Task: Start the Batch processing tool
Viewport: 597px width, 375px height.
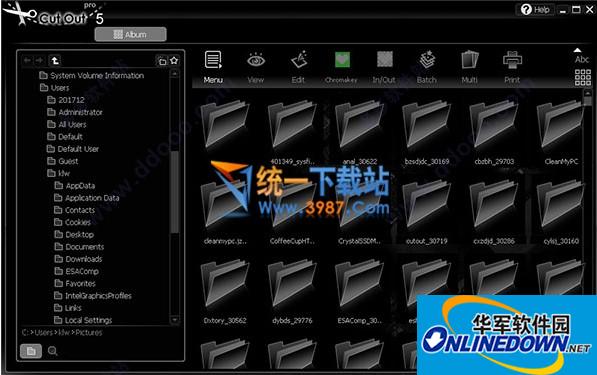Action: 427,67
